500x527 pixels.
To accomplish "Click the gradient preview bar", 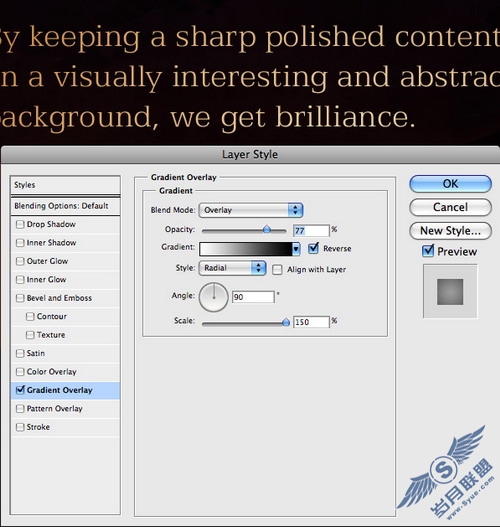I will point(246,249).
